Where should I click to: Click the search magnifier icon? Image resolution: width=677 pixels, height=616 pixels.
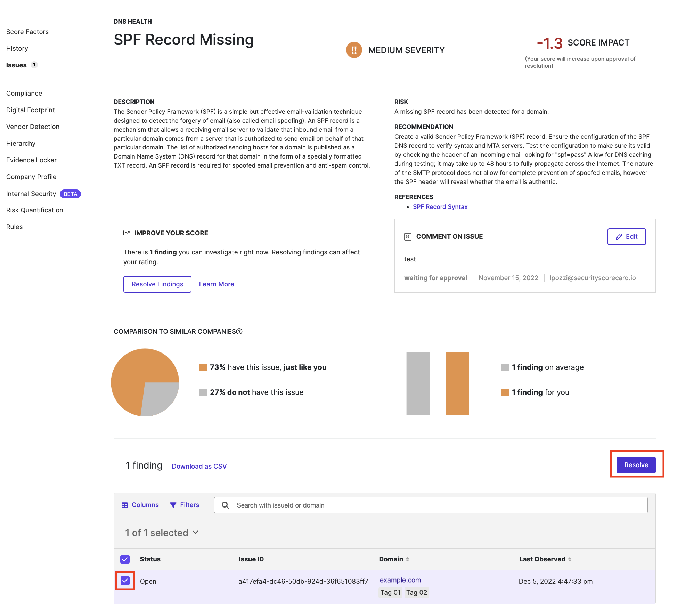(x=225, y=505)
